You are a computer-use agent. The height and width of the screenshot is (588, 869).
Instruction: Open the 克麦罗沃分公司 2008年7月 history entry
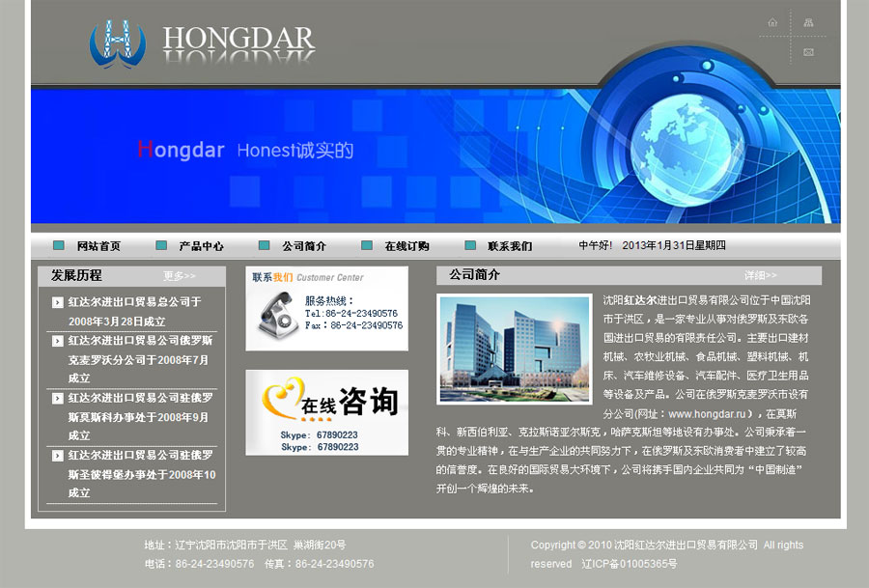[139, 359]
